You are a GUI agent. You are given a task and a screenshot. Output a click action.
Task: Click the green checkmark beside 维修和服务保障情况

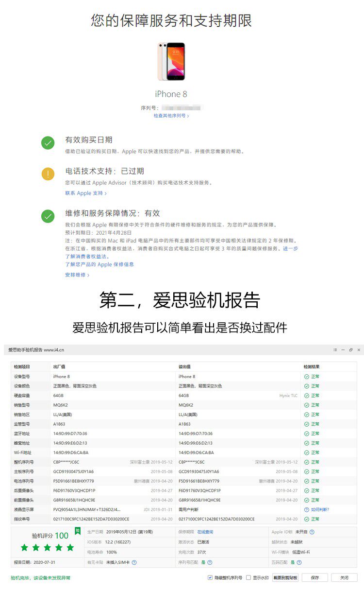pyautogui.click(x=48, y=216)
